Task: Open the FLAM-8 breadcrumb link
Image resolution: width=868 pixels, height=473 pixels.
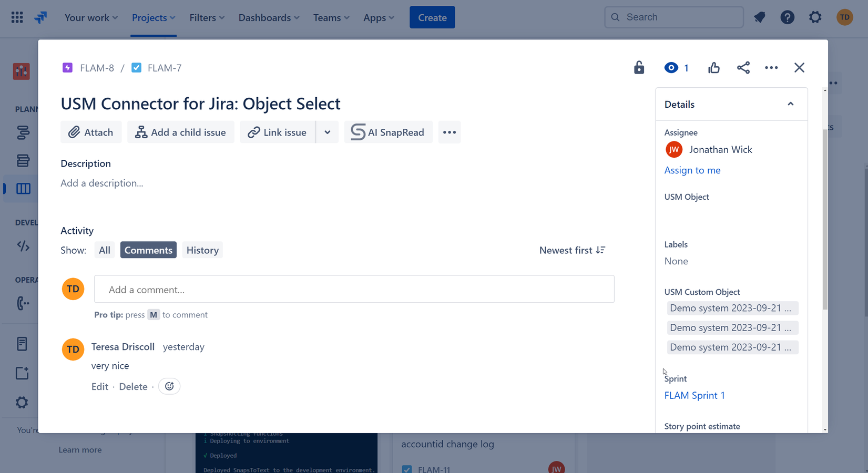Action: [97, 68]
